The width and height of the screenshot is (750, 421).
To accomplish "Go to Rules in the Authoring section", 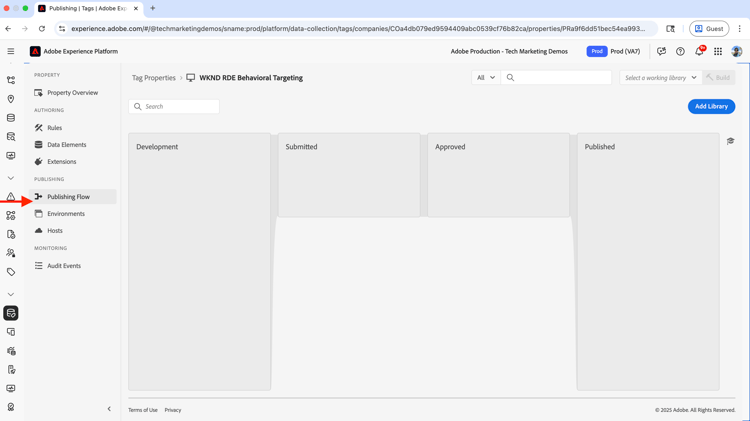I will coord(73,128).
